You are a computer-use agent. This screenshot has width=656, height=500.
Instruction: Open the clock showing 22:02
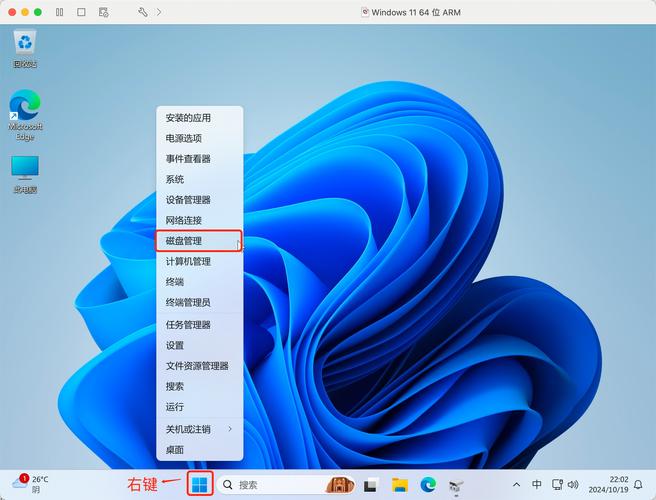(608, 485)
